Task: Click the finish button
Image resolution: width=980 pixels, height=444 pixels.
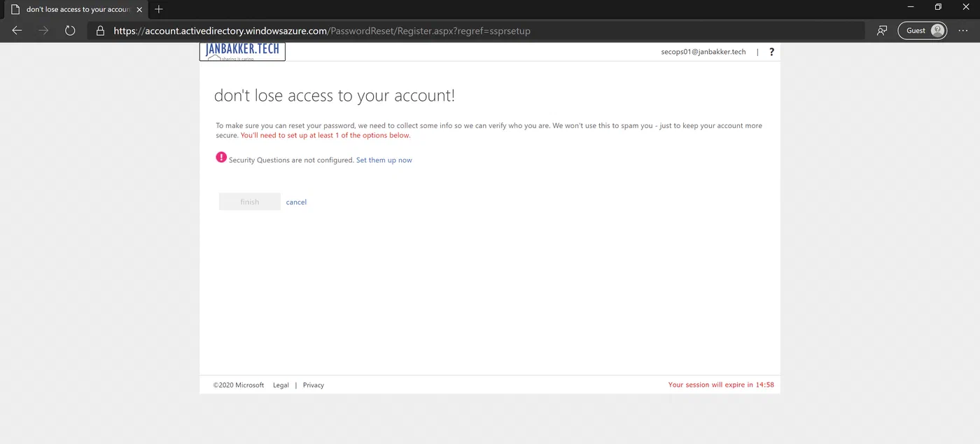Action: pos(250,202)
